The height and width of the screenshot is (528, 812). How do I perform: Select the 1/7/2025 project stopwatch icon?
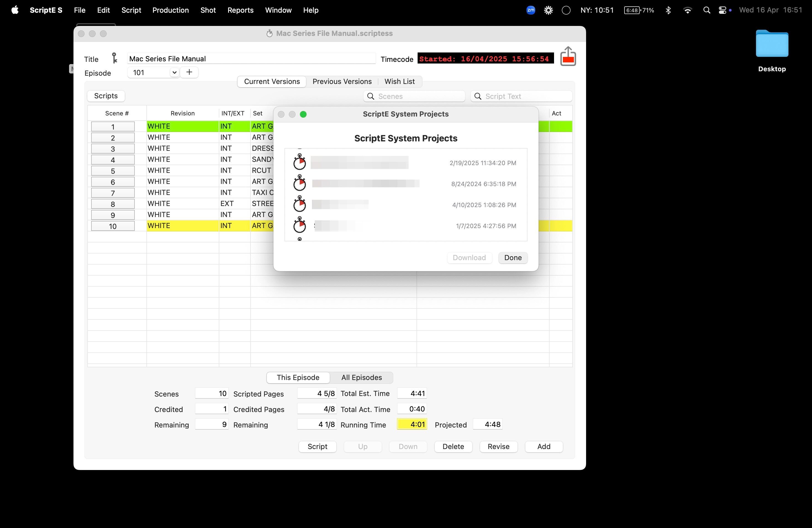click(300, 225)
